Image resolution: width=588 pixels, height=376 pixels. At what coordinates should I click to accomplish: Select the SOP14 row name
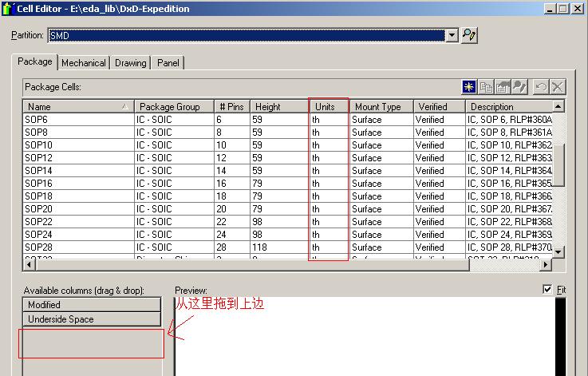click(38, 171)
